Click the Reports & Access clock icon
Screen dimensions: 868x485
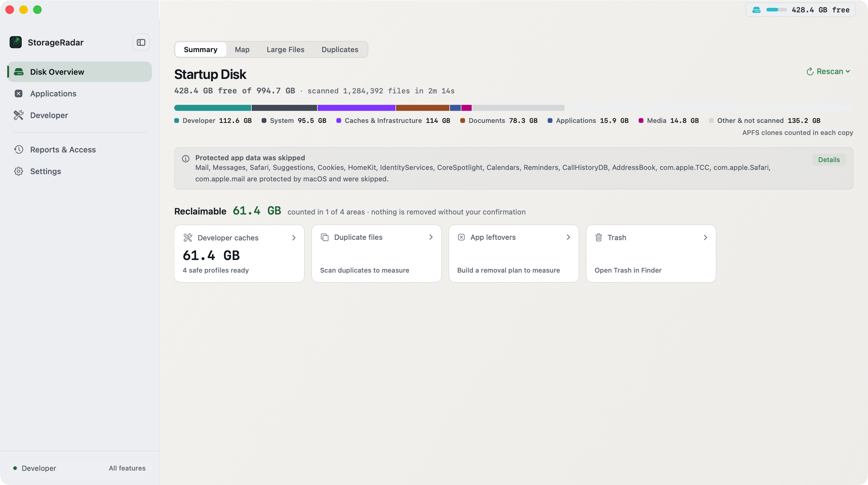click(19, 150)
